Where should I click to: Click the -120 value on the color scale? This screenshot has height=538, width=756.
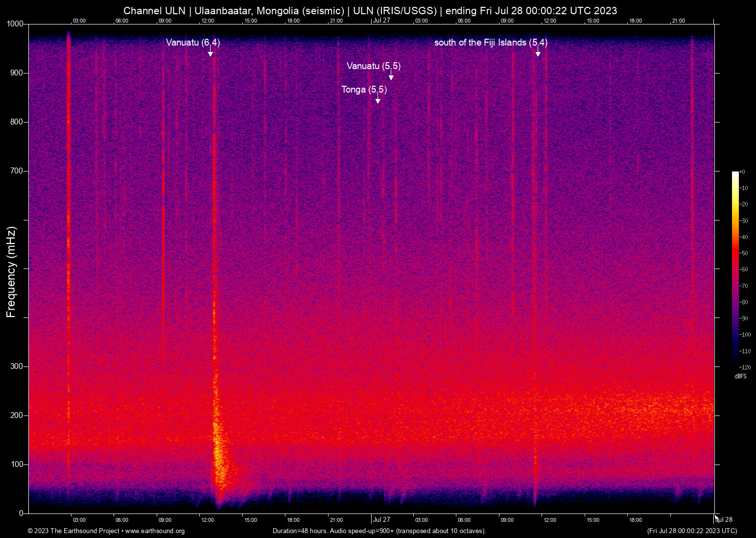coord(745,367)
